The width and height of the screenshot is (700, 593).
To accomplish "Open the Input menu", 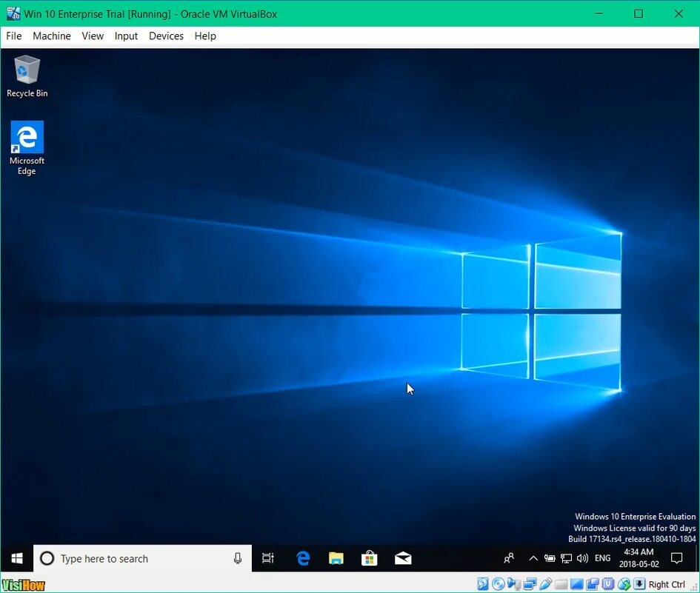I will pos(126,36).
